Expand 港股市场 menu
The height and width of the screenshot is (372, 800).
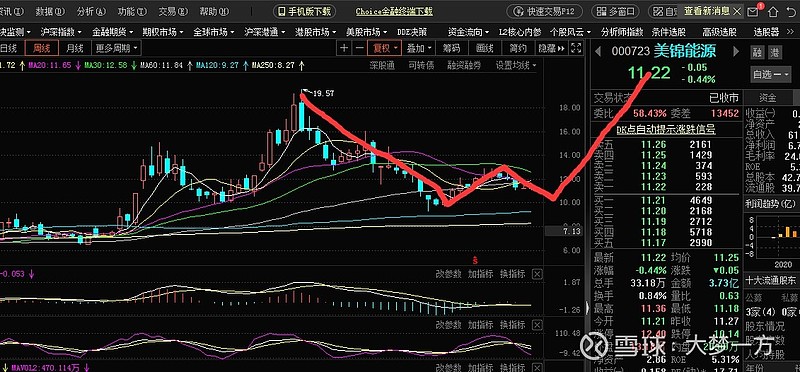pos(316,32)
